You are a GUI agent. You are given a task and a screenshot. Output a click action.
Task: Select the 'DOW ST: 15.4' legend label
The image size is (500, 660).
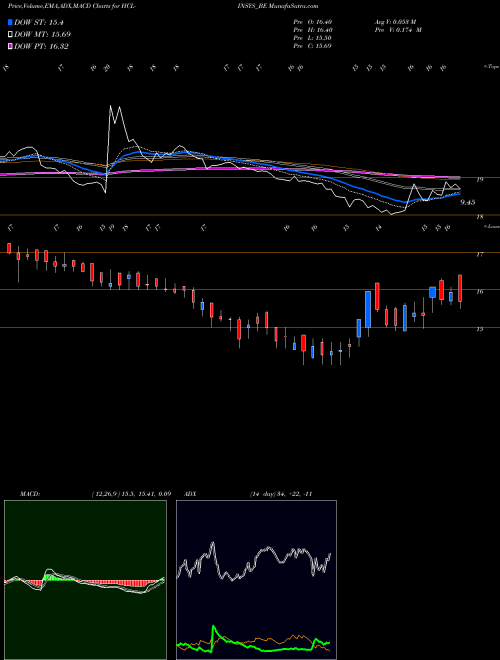click(39, 22)
